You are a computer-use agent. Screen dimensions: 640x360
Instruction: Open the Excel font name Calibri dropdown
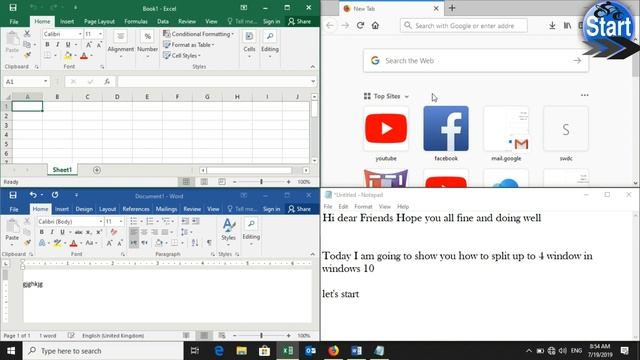point(80,34)
